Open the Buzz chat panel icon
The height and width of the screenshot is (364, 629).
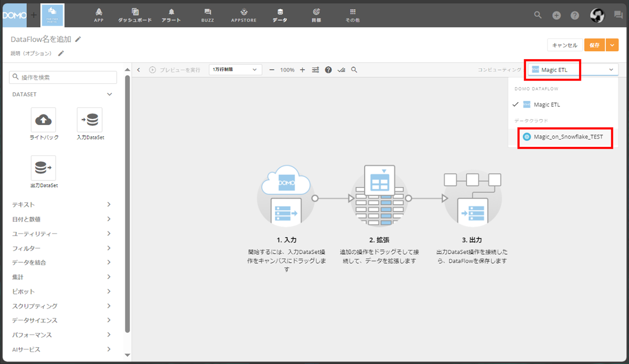[619, 15]
